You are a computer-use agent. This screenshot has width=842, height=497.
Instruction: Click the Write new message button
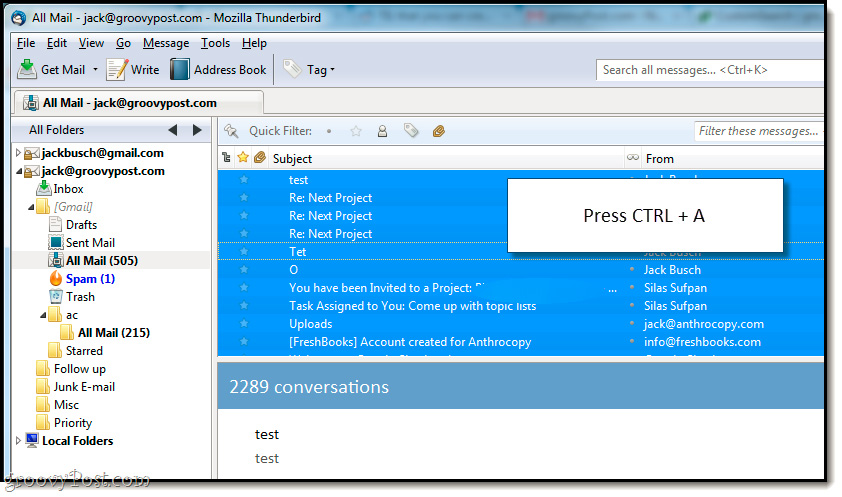tap(133, 70)
